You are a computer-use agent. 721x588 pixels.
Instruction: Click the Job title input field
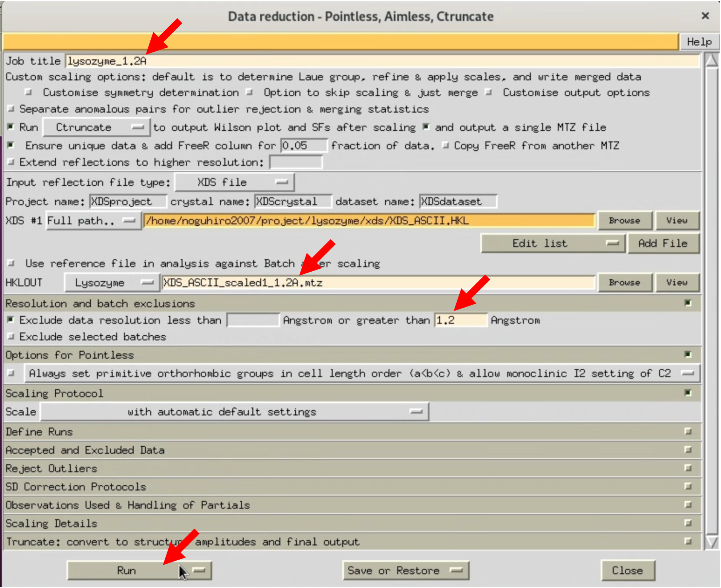click(x=382, y=61)
